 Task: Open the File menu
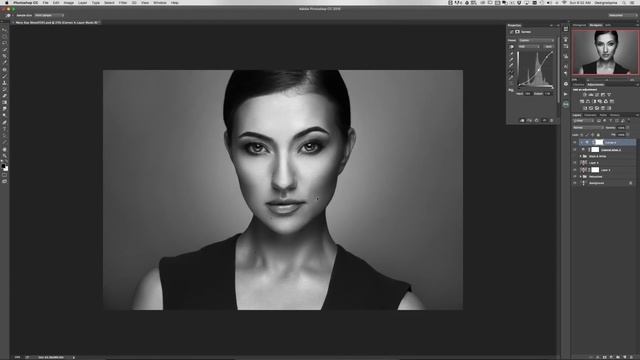[45, 2]
